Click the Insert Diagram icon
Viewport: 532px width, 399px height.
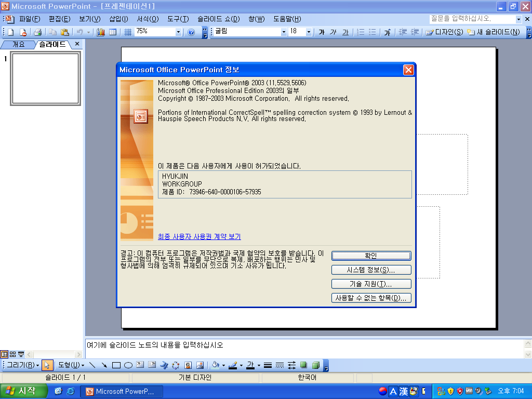[176, 365]
